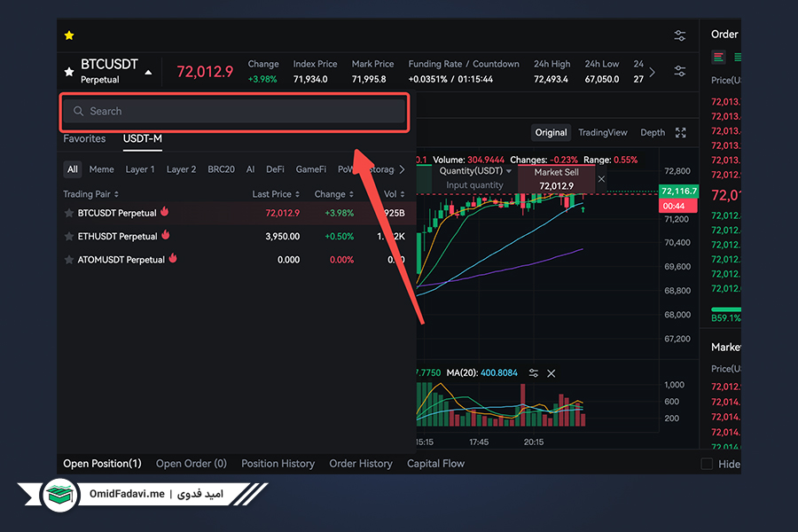
Task: Sort the pairs by the Change column
Action: pos(334,194)
